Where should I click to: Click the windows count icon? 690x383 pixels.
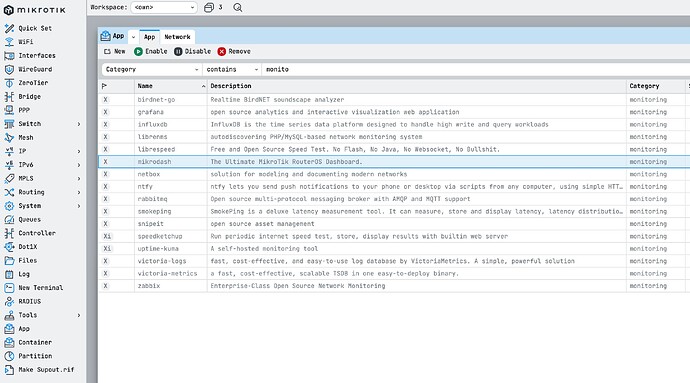click(209, 7)
